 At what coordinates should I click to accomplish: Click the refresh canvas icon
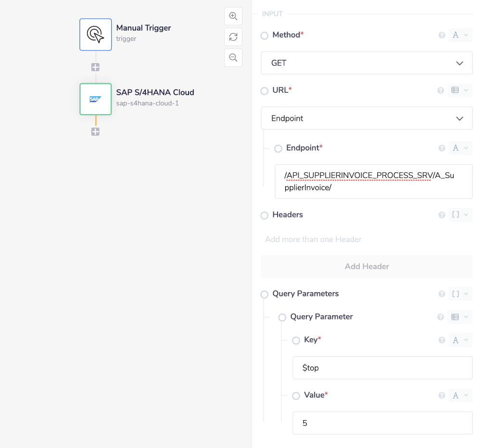(233, 37)
